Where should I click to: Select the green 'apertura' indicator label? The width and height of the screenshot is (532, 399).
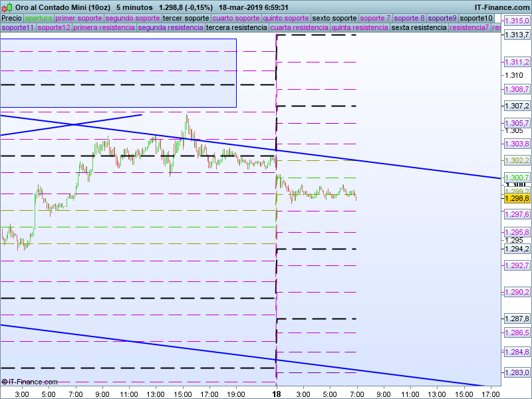tap(39, 18)
